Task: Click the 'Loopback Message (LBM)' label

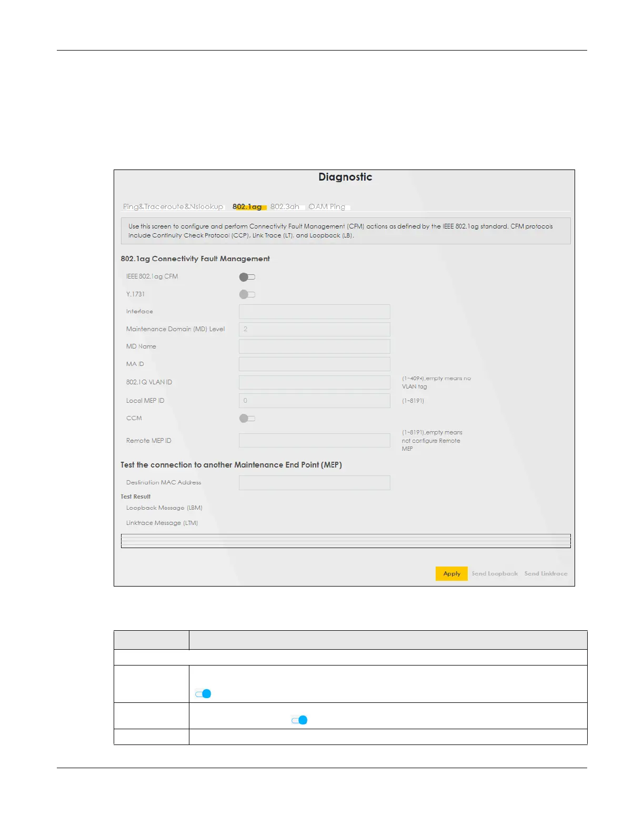Action: 164,508
